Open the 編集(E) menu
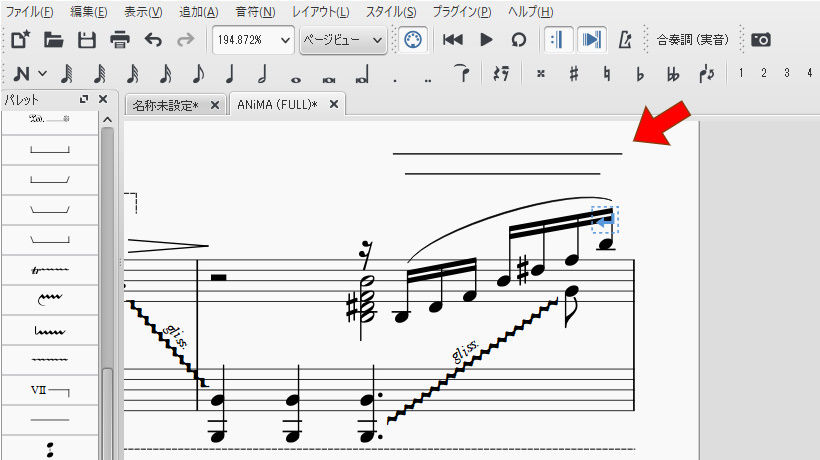This screenshot has height=460, width=820. point(88,12)
